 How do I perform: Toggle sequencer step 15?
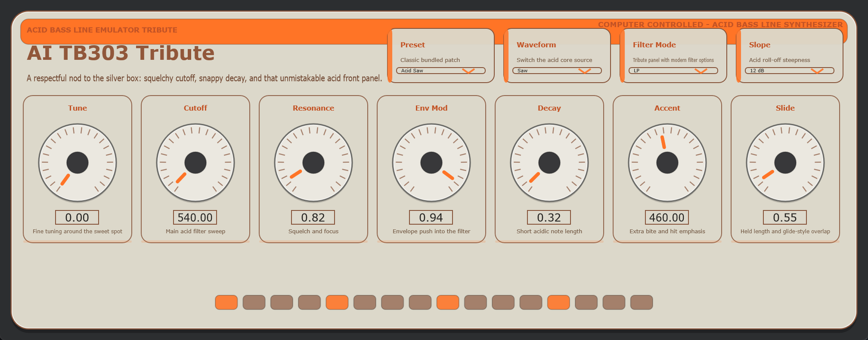click(x=614, y=302)
